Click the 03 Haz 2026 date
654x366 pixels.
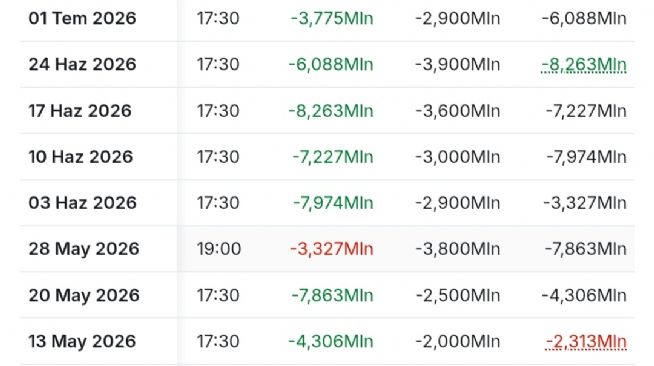tap(83, 203)
